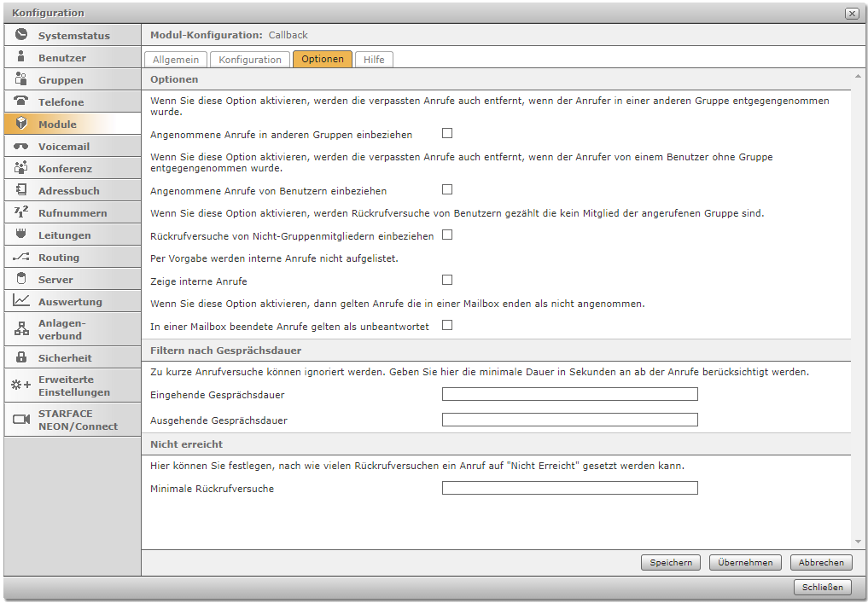Click the Speichern button
The height and width of the screenshot is (603, 868).
[x=671, y=563]
